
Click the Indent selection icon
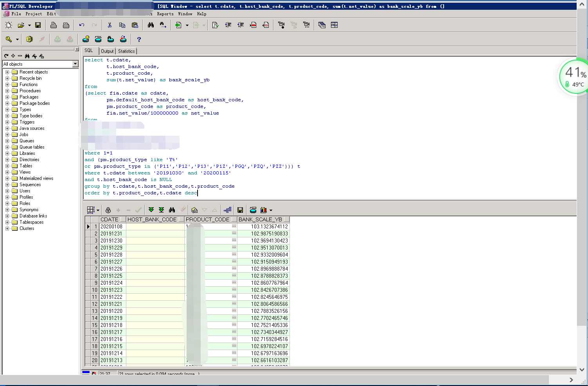click(228, 25)
